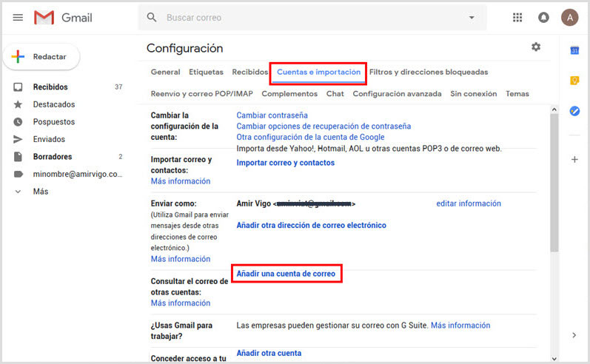Click Añadir otra dirección de correo electrónico
Screen dimensions: 590x364
pyautogui.click(x=311, y=225)
